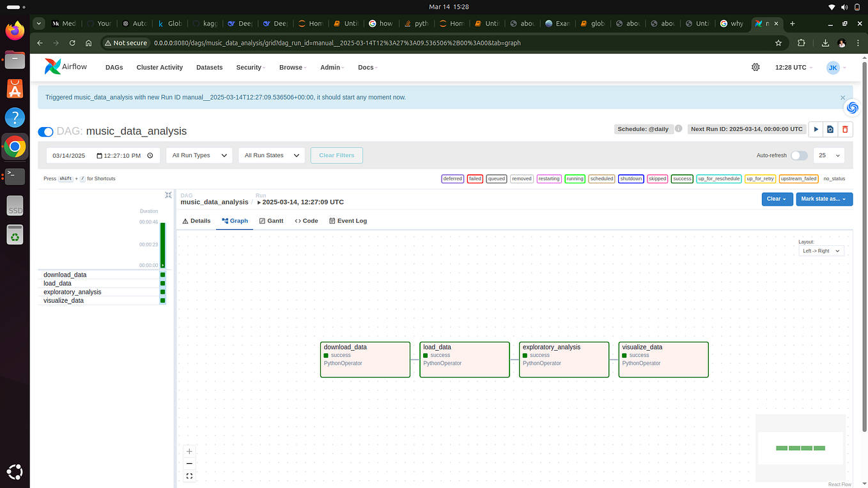Enable the Auto-refresh switch
This screenshot has width=868, height=488.
pos(798,155)
